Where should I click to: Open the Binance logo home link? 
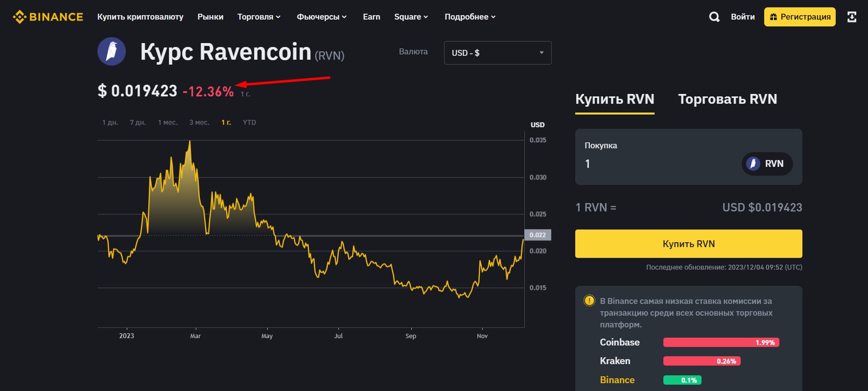point(48,17)
